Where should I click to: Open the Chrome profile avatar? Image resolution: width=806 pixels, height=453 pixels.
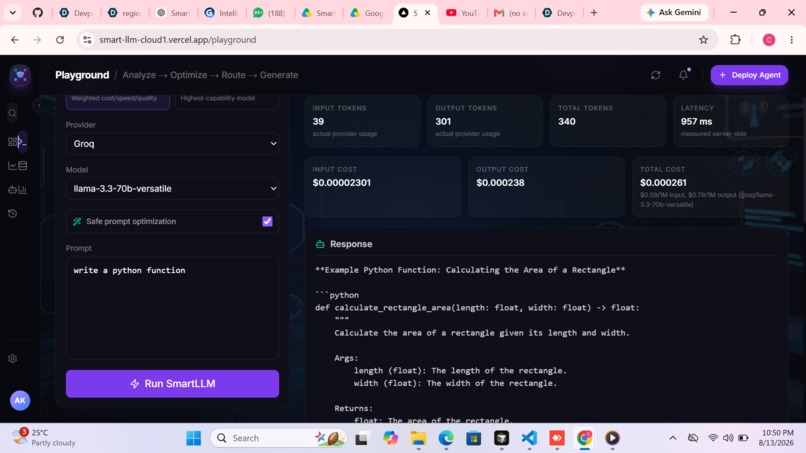tap(768, 40)
